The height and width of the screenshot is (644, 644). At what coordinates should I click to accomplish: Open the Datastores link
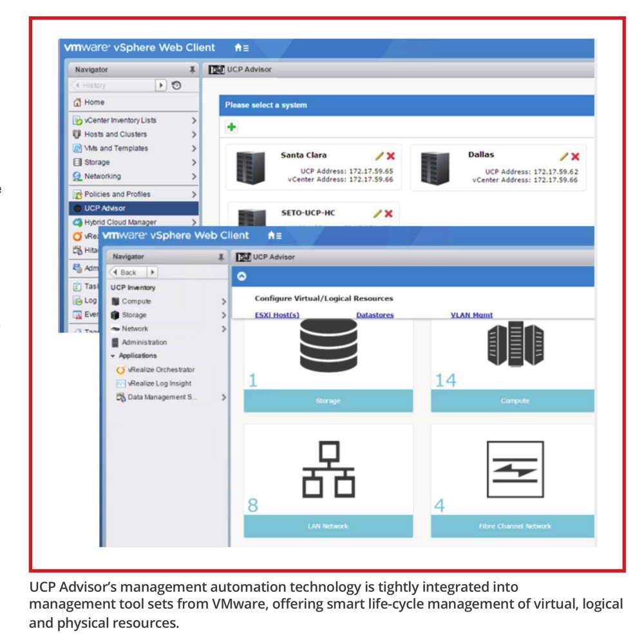375,315
